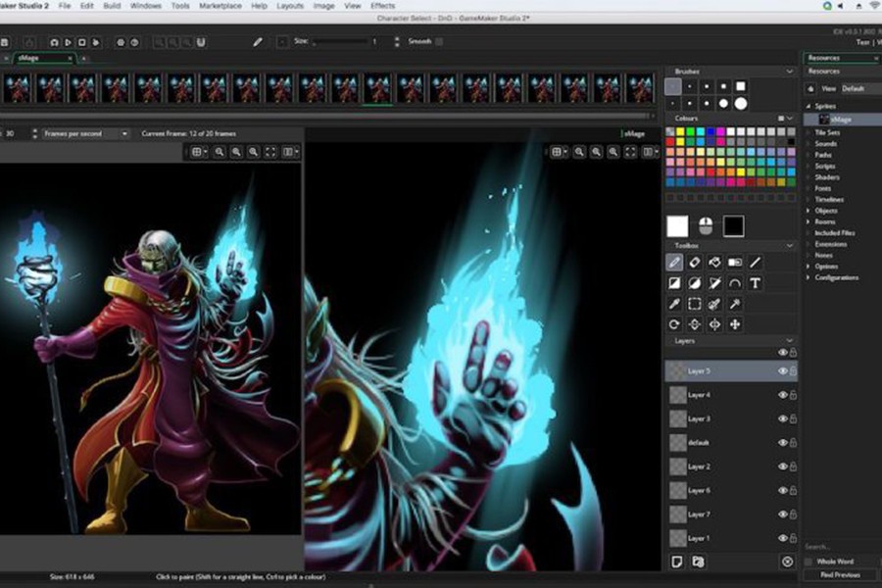Open the Frames per second dropdown
This screenshot has width=882, height=588.
pyautogui.click(x=85, y=134)
